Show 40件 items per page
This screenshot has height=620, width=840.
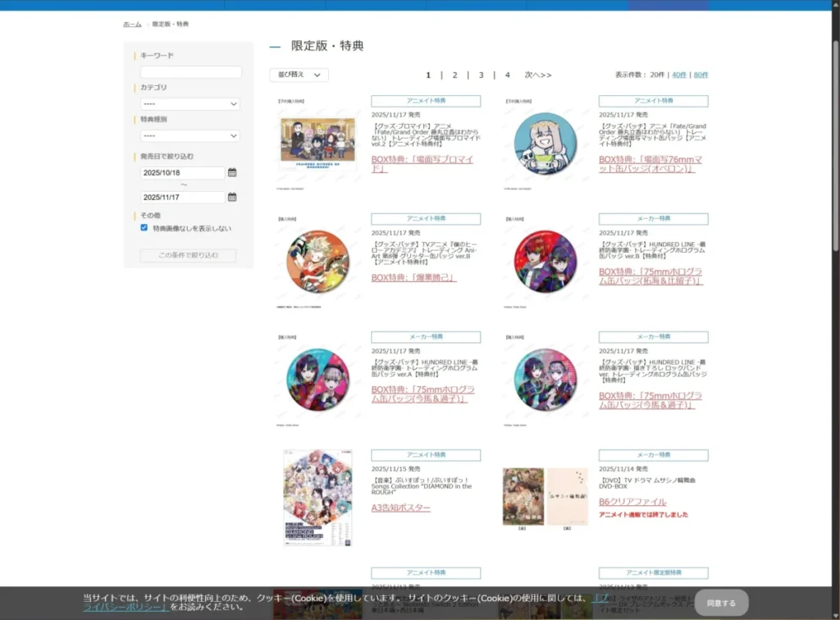pyautogui.click(x=678, y=75)
